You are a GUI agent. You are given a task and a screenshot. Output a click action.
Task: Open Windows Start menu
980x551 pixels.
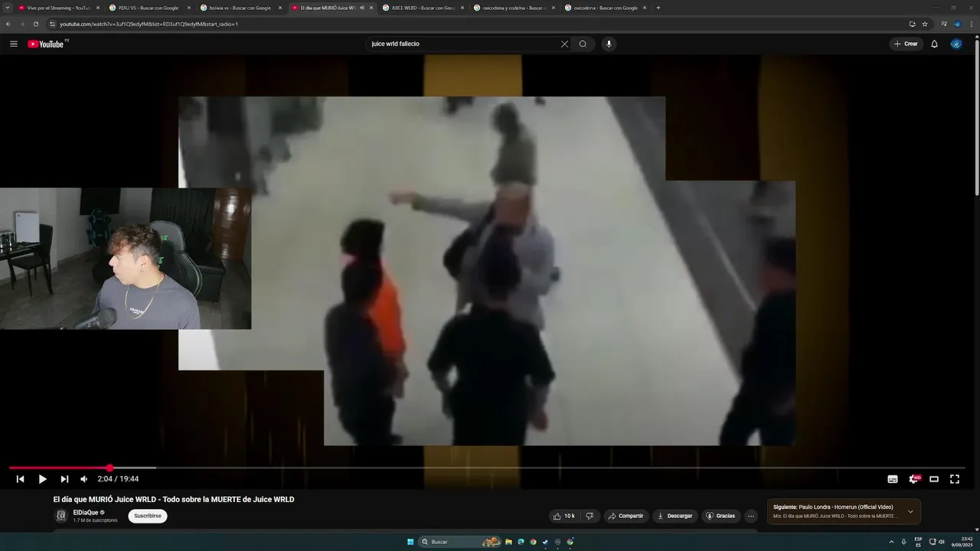(x=410, y=542)
